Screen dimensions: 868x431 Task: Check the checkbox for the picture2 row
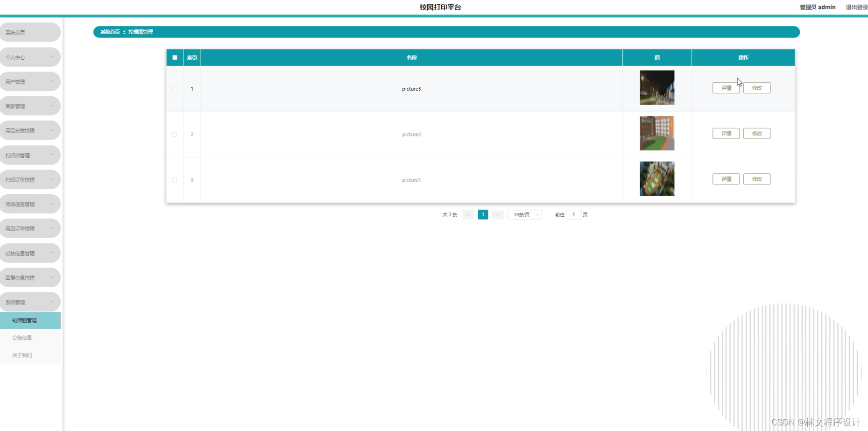click(x=175, y=134)
